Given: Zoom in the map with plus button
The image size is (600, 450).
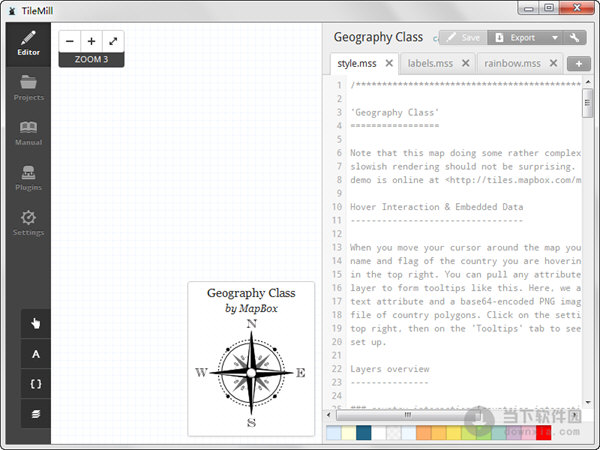Looking at the screenshot, I should (x=91, y=42).
